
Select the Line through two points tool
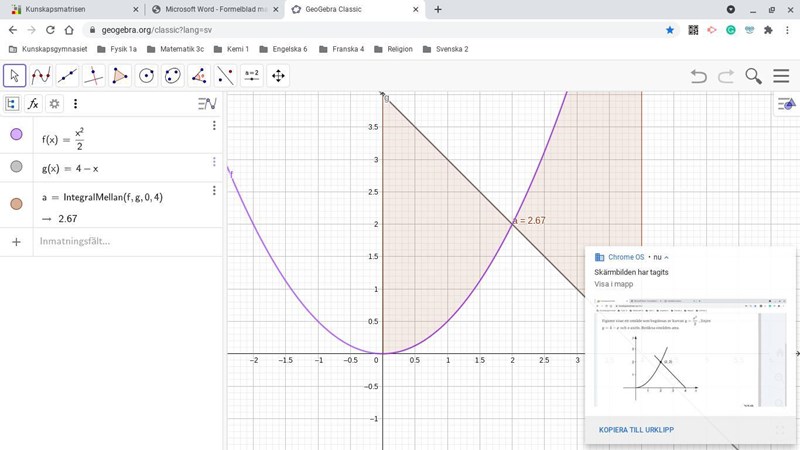[67, 76]
